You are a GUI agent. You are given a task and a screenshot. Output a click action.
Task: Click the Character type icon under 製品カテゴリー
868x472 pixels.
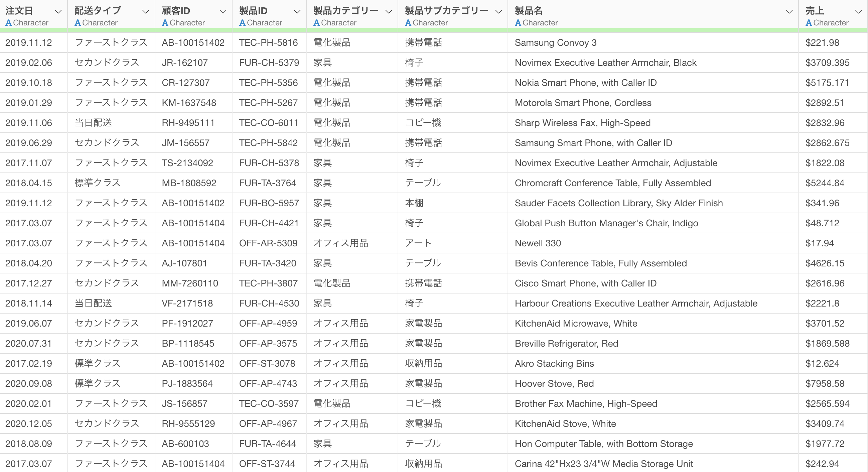[x=316, y=23]
